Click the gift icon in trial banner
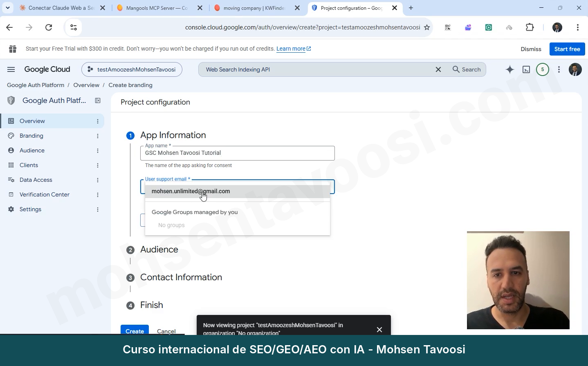The width and height of the screenshot is (588, 366). point(13,49)
